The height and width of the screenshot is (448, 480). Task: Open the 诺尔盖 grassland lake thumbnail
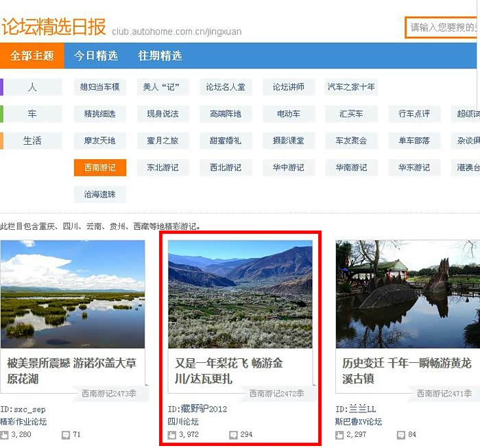(x=73, y=294)
